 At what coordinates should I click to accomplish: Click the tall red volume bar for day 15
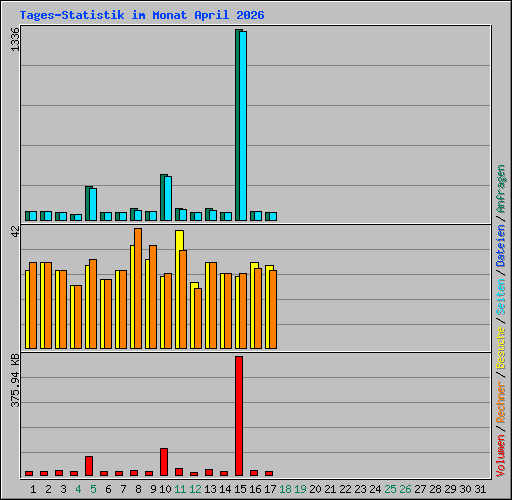pos(239,416)
